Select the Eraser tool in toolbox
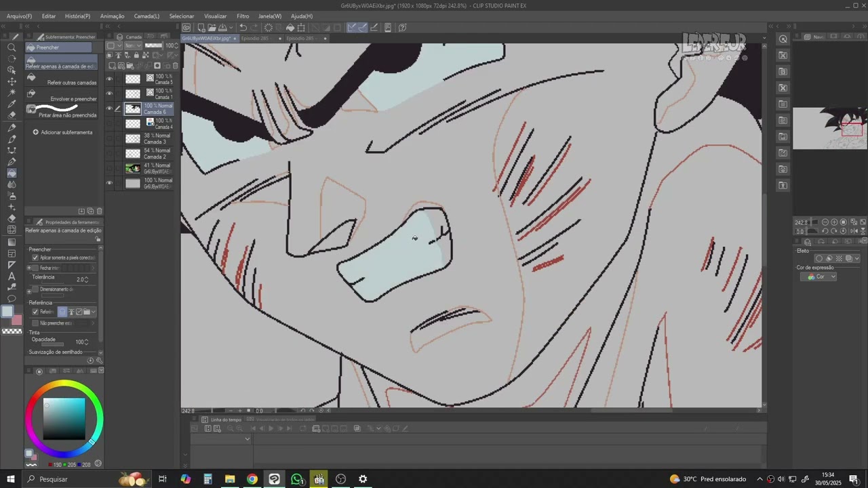The width and height of the screenshot is (868, 488). [x=12, y=218]
